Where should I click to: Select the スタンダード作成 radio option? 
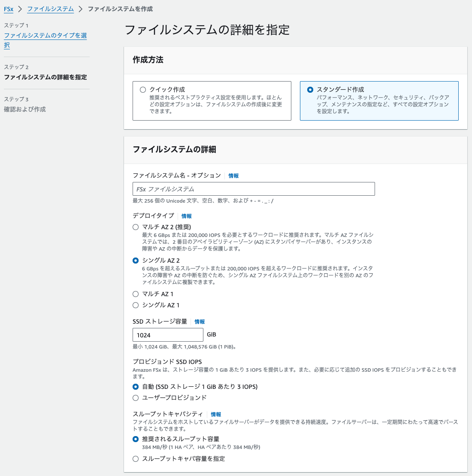coord(310,90)
